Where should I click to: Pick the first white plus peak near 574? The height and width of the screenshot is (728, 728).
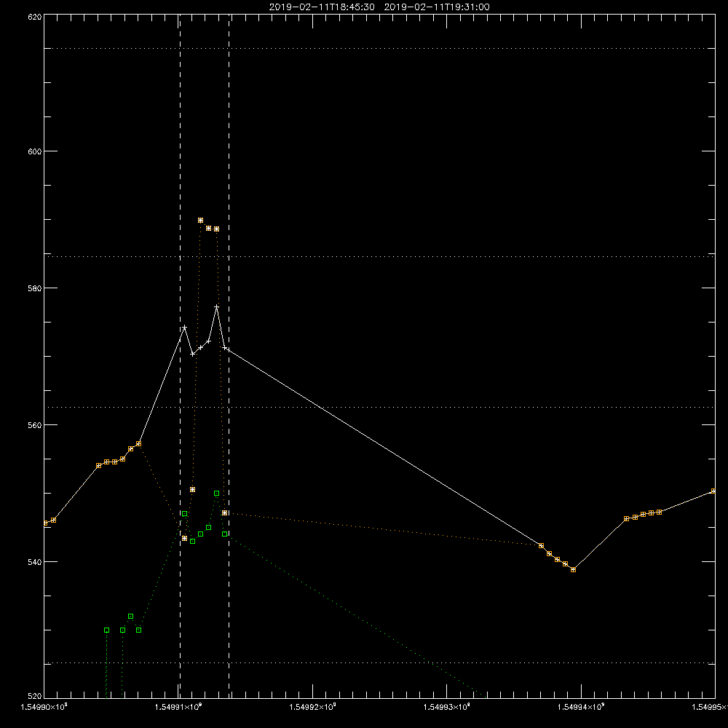click(x=184, y=328)
